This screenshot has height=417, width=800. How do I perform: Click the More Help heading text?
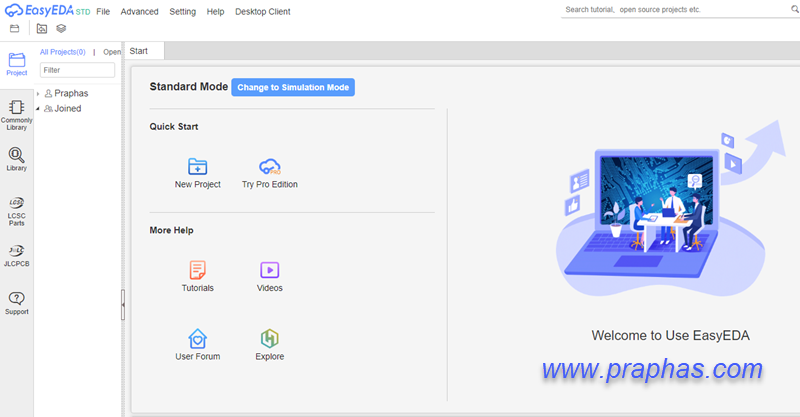pyautogui.click(x=171, y=230)
